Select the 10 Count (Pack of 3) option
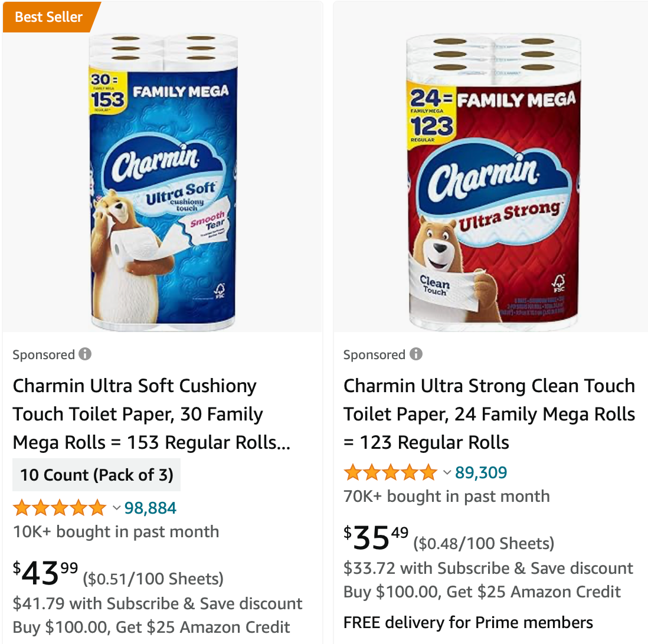The width and height of the screenshot is (648, 644). [97, 475]
